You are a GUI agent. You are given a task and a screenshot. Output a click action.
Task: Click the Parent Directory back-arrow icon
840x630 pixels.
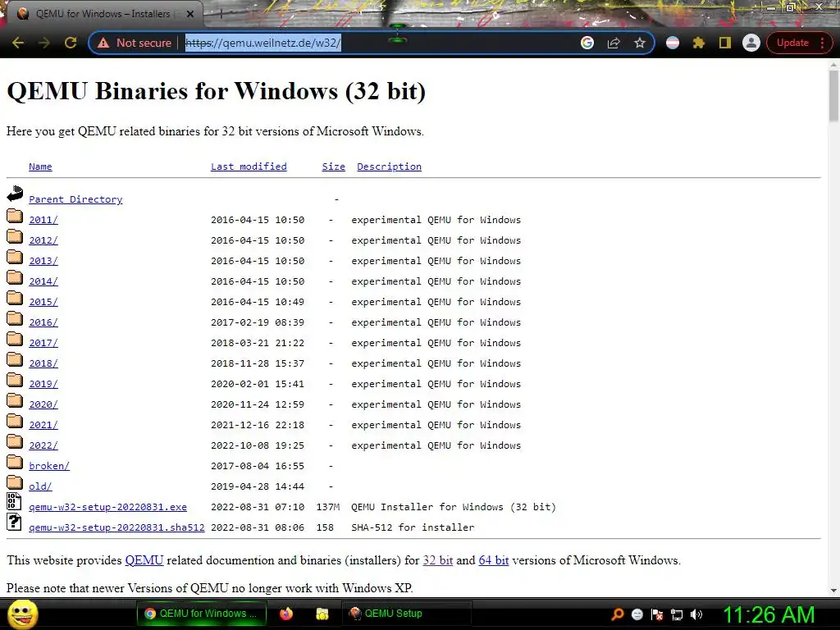coord(15,194)
